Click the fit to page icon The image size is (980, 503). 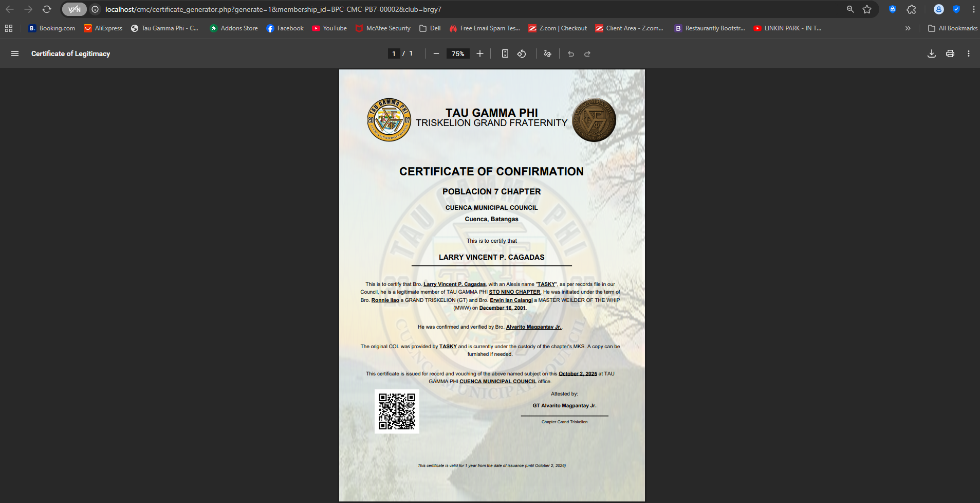(x=505, y=53)
